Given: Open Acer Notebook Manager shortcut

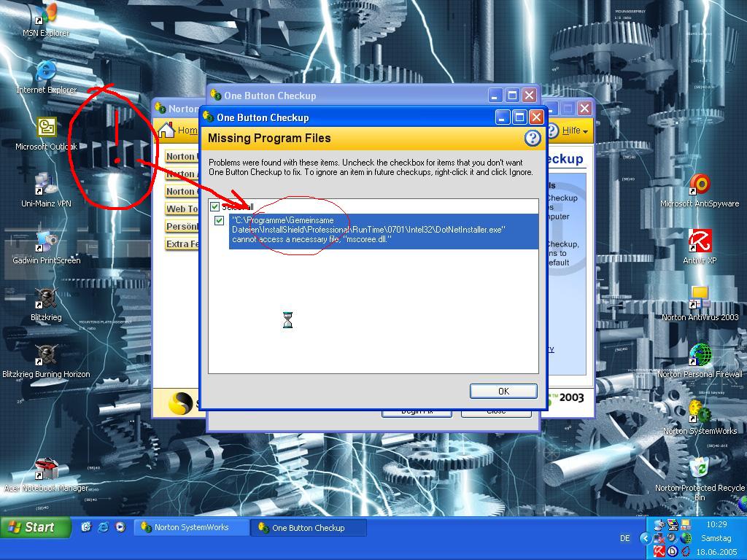Looking at the screenshot, I should (x=46, y=475).
